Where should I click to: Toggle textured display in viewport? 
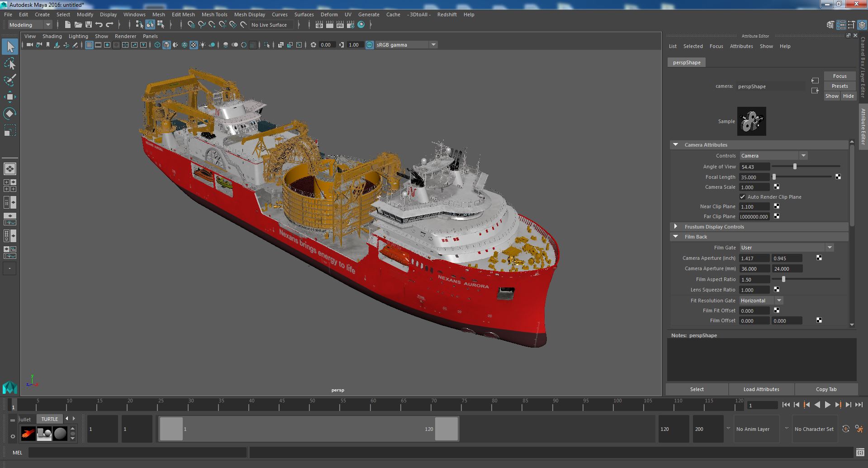coord(194,45)
